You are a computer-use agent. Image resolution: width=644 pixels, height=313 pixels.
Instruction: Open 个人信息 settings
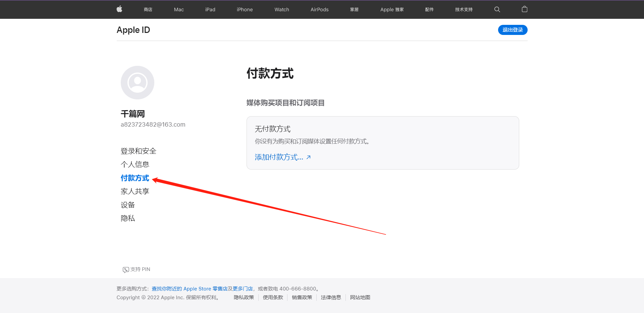click(135, 164)
